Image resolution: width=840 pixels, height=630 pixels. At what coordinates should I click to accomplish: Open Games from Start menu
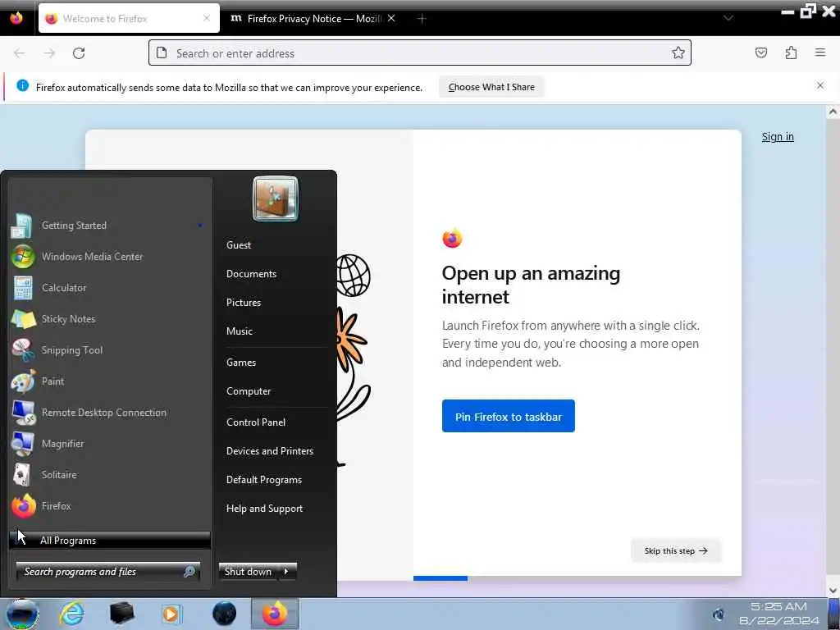click(x=241, y=362)
